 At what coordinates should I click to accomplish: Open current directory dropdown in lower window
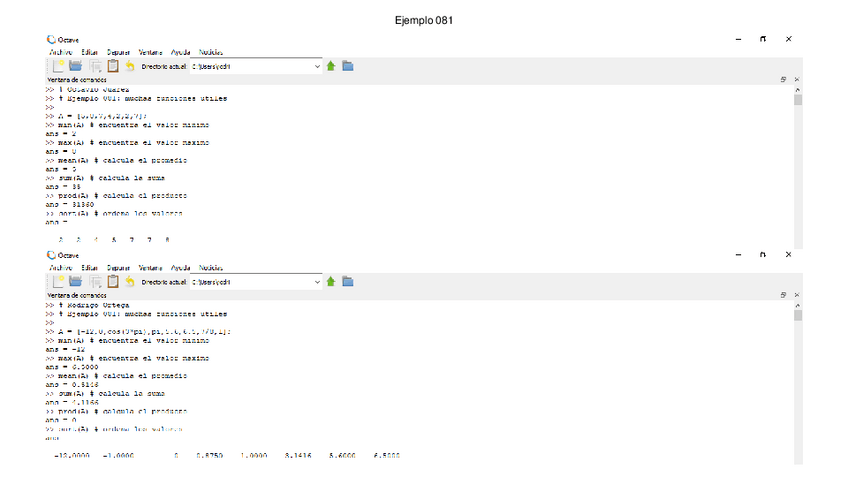(x=317, y=282)
